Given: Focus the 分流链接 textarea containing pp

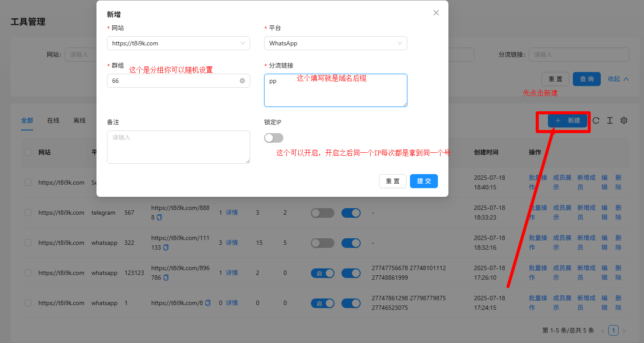Looking at the screenshot, I should (x=336, y=90).
